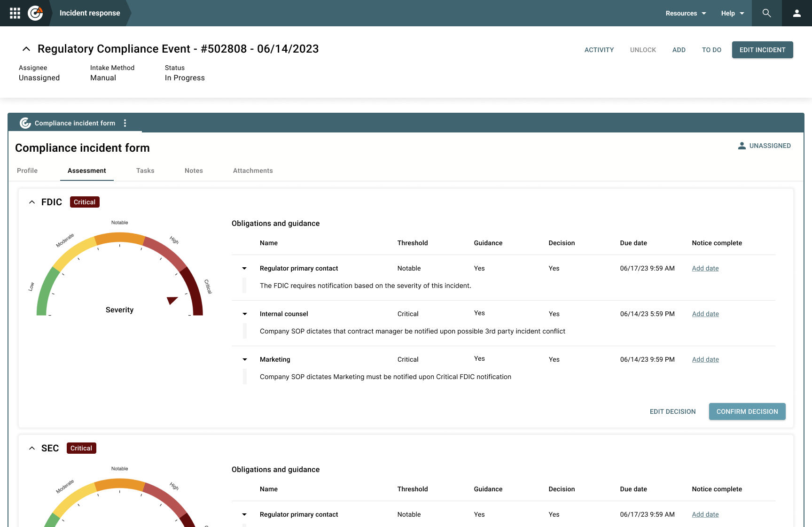Open the To Do list
The image size is (812, 527).
tap(711, 50)
